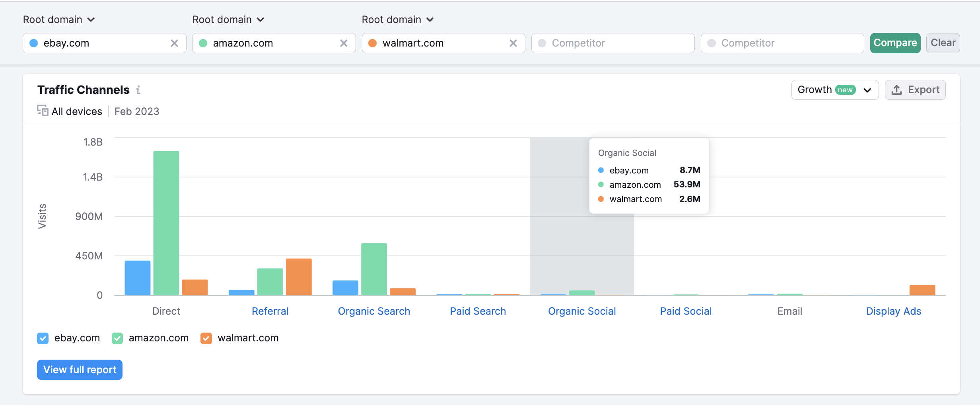Click the amazon.com domain input field
Image resolution: width=980 pixels, height=405 pixels.
point(274,43)
